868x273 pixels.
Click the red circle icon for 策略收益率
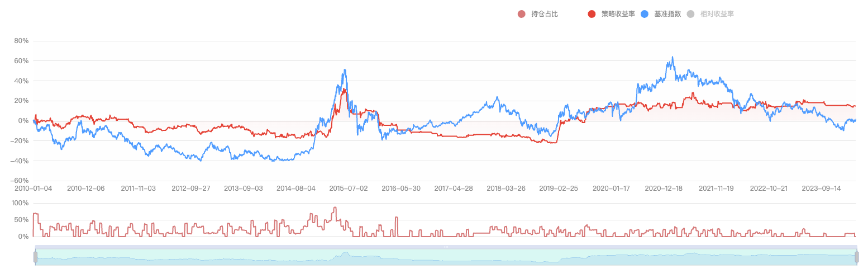pyautogui.click(x=592, y=14)
